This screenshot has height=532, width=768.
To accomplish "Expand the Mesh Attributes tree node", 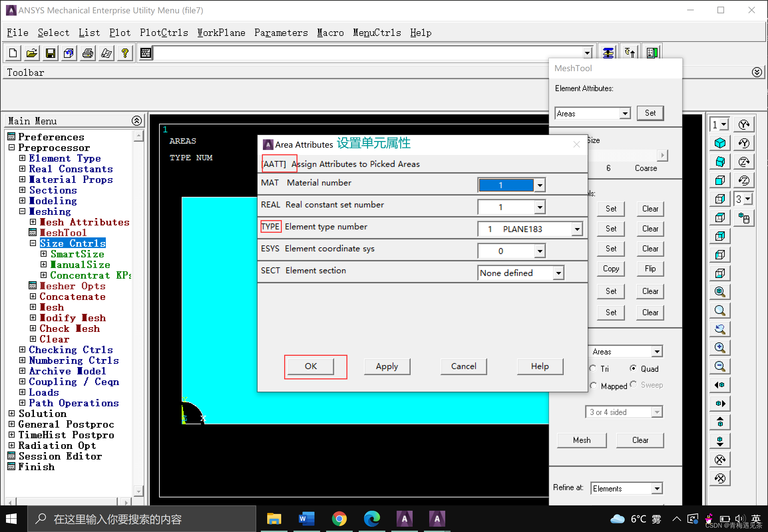I will coord(33,222).
